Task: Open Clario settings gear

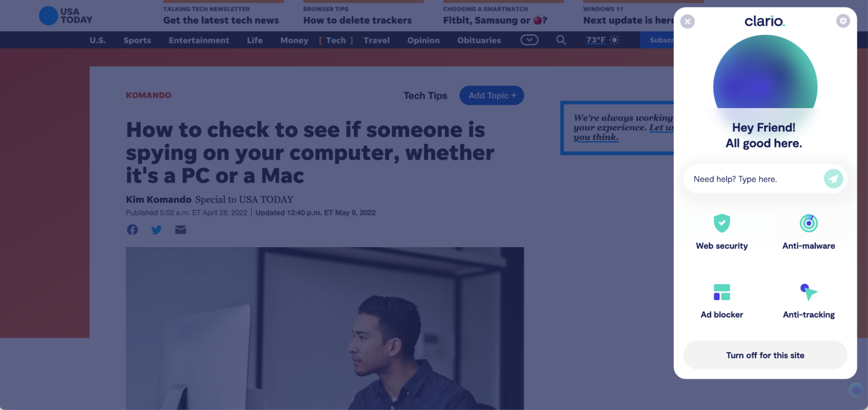Action: 843,21
